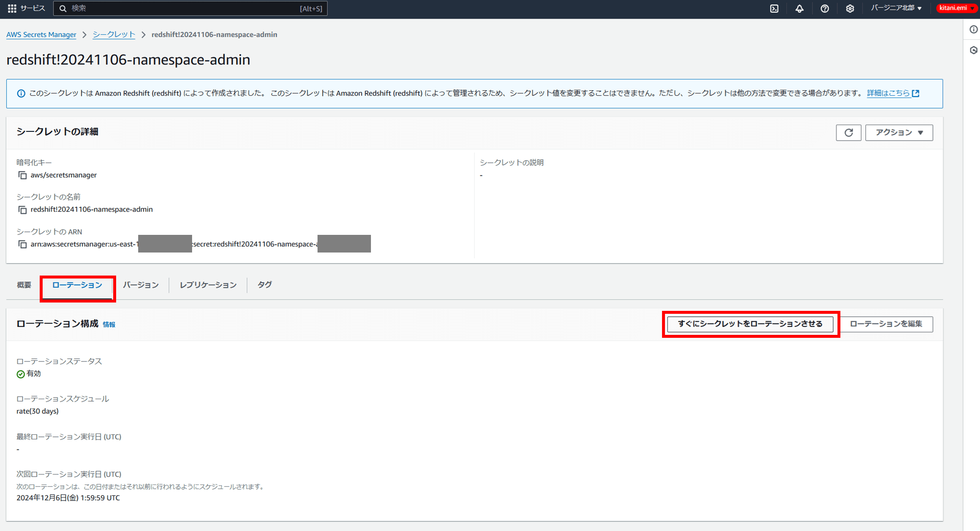980x531 pixels.
Task: Click the サービス label in top bar
Action: tap(33, 8)
